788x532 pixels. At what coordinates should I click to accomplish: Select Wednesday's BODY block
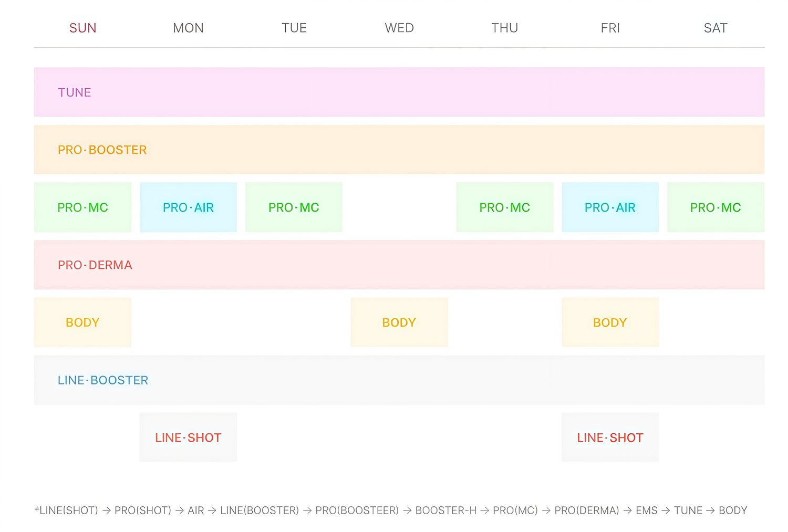(x=399, y=322)
